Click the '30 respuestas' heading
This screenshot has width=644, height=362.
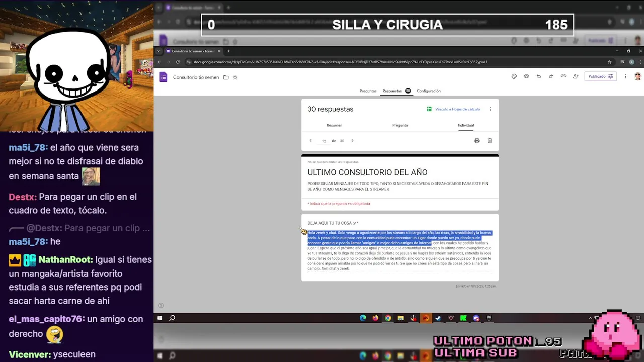pos(331,109)
